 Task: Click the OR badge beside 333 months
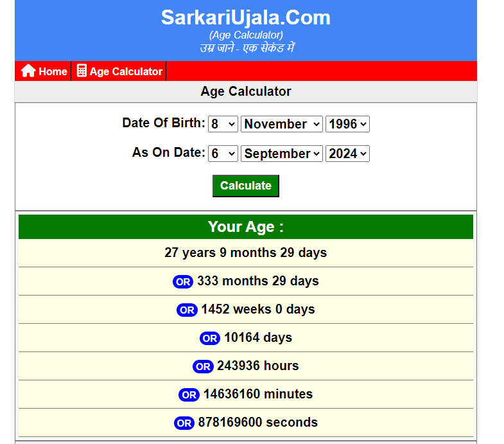point(183,282)
